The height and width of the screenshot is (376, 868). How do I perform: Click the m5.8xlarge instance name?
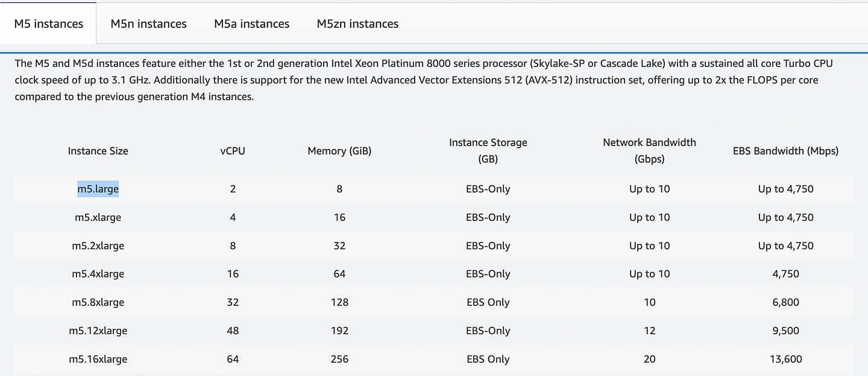point(98,302)
